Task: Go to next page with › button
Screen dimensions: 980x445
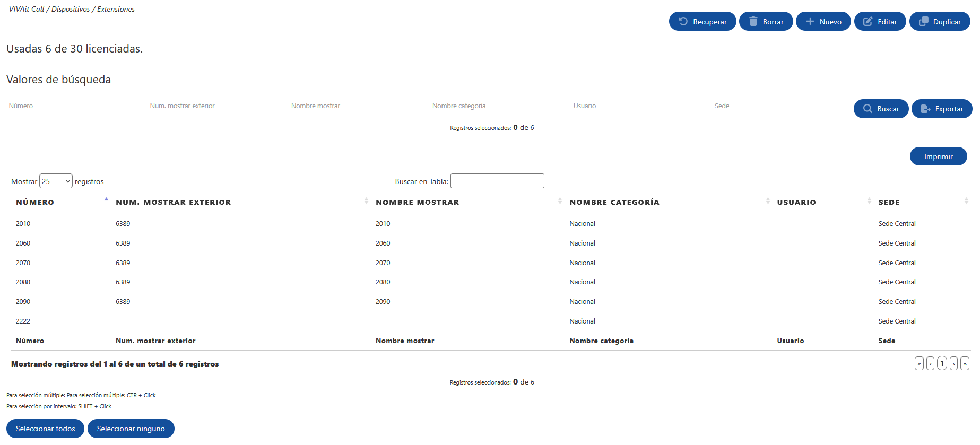Action: pyautogui.click(x=953, y=363)
